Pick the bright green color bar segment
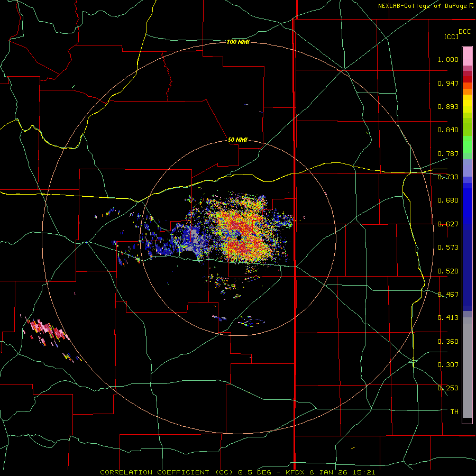The height and width of the screenshot is (476, 476). click(467, 144)
